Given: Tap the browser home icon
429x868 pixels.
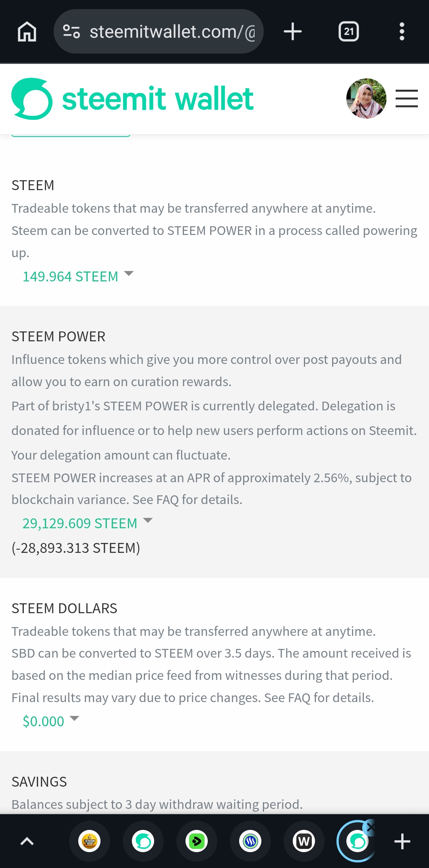Looking at the screenshot, I should [x=27, y=31].
